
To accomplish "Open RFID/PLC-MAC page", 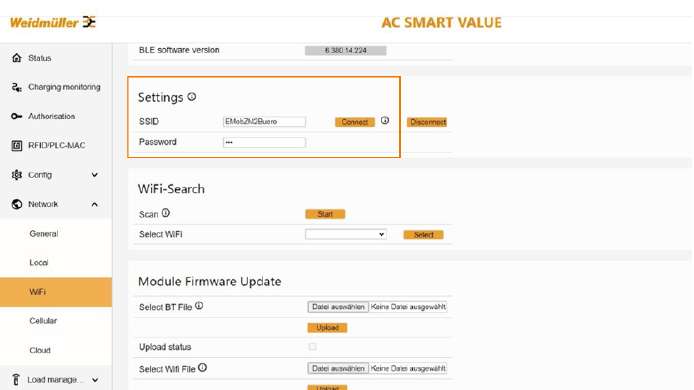I will (57, 146).
